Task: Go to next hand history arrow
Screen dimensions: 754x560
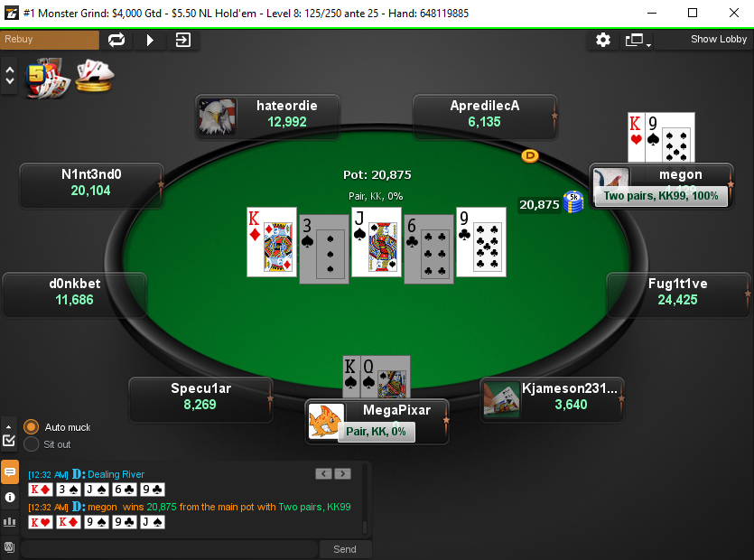Action: (343, 474)
